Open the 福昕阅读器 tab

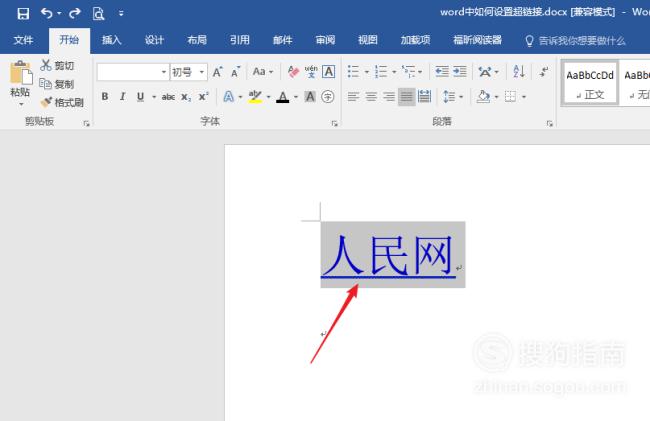478,40
